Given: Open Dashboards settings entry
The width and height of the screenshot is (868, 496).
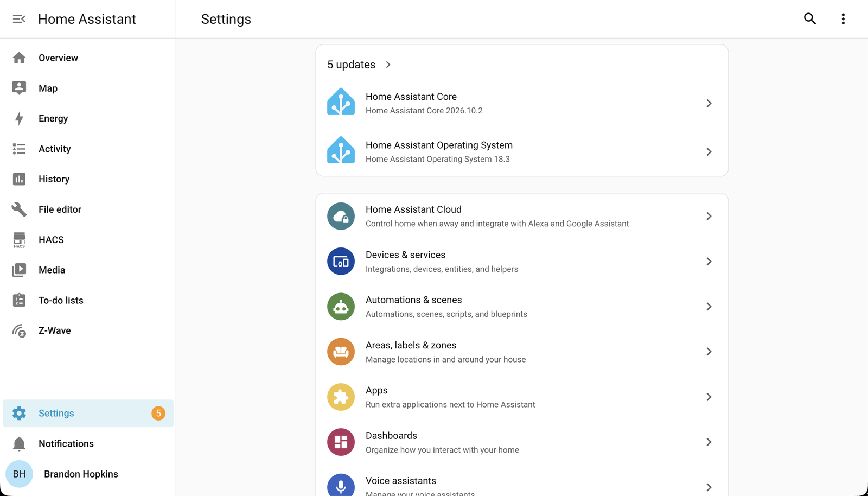Looking at the screenshot, I should pyautogui.click(x=522, y=442).
